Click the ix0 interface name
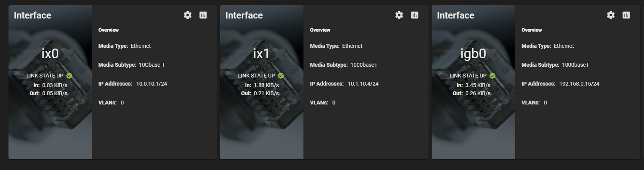The width and height of the screenshot is (644, 170). [50, 54]
